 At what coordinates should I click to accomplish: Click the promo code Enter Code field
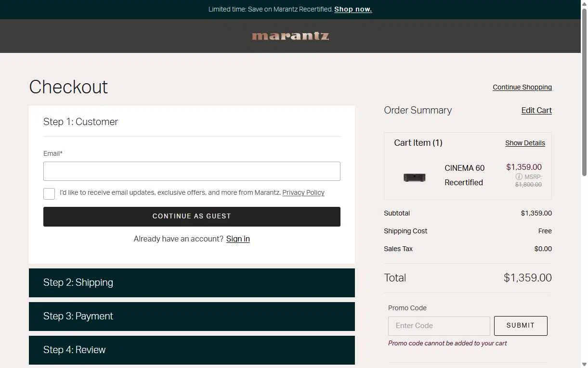click(439, 326)
